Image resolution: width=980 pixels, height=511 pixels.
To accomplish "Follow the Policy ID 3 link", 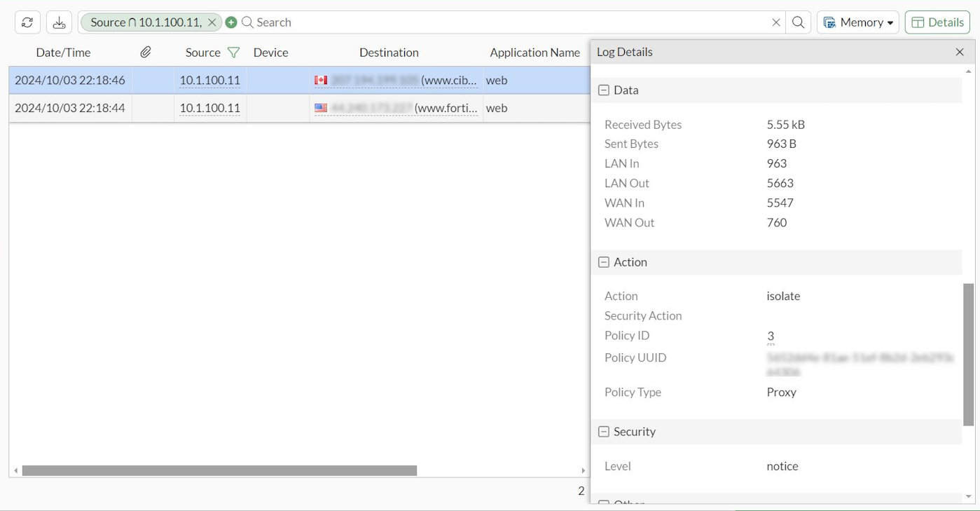I will pos(770,335).
